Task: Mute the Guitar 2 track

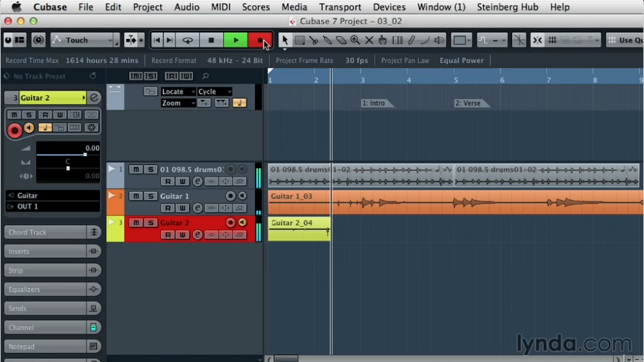Action: click(x=136, y=222)
